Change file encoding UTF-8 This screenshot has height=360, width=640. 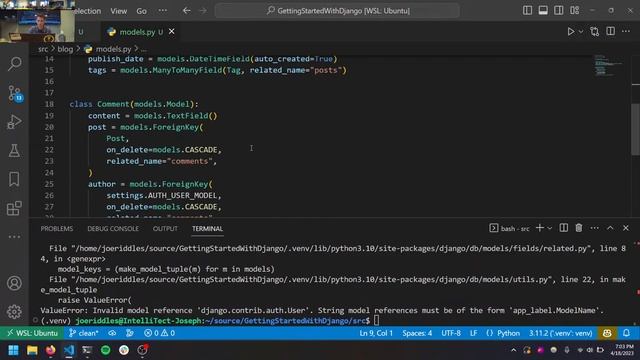451,333
